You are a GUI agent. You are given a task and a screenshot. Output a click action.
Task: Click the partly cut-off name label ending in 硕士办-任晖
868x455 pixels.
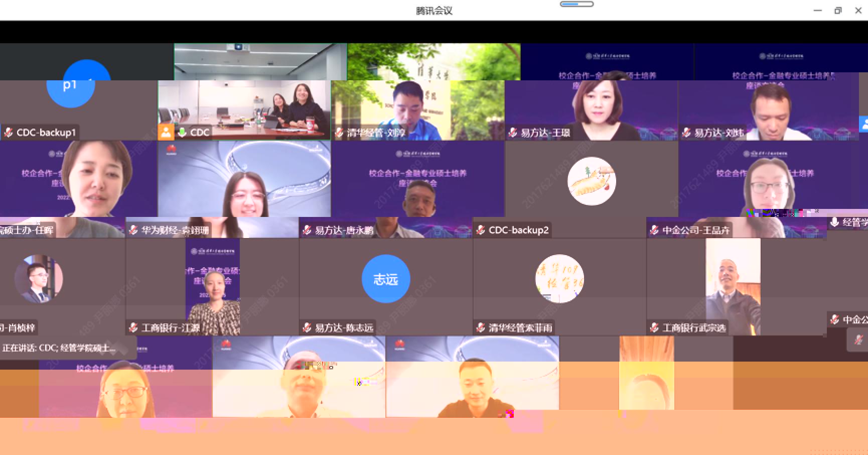coord(27,230)
